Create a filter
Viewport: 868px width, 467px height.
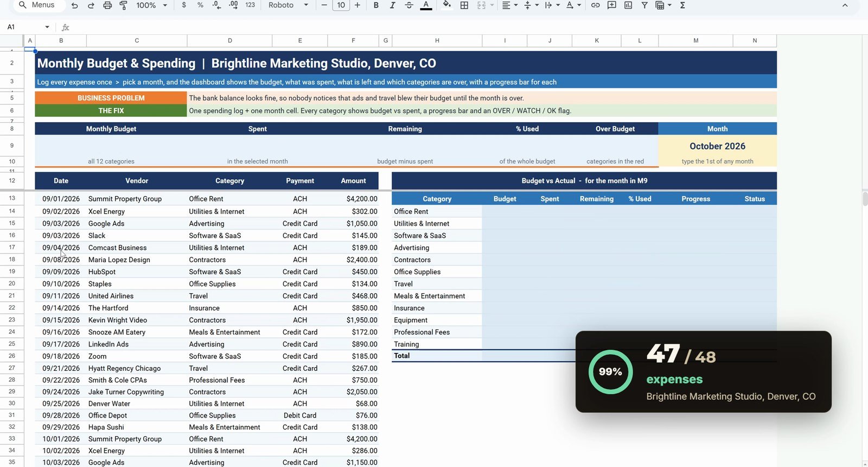[x=644, y=5]
